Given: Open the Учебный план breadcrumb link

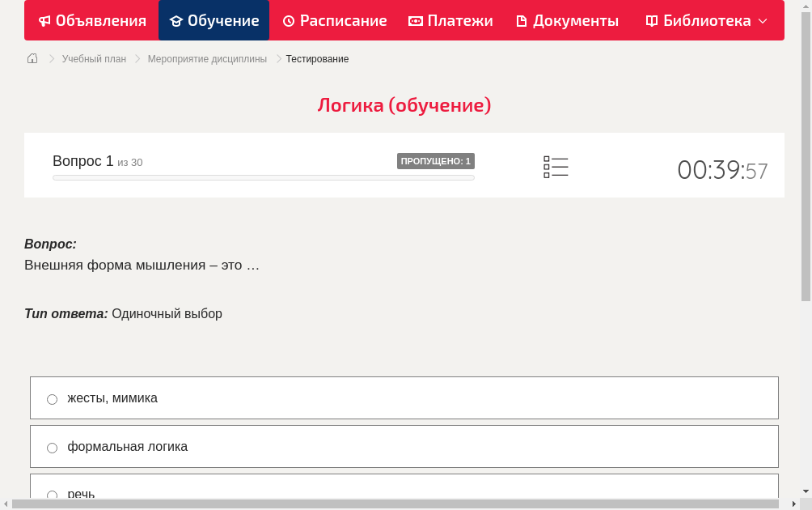Looking at the screenshot, I should 96,58.
